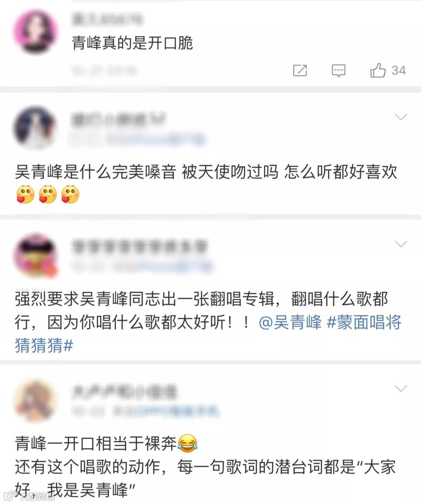Tap the like count number 34
This screenshot has width=421, height=504.
399,70
